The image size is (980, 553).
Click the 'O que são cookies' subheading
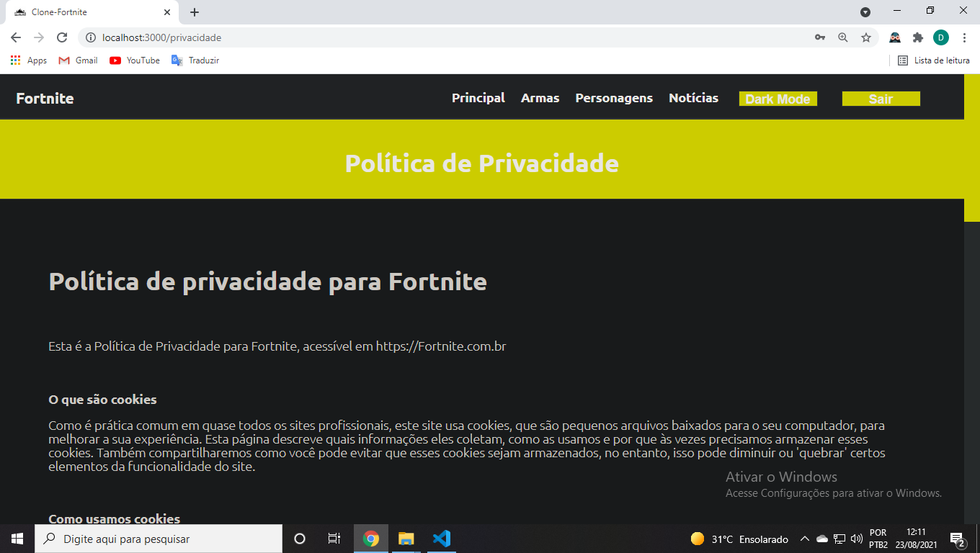(x=102, y=400)
